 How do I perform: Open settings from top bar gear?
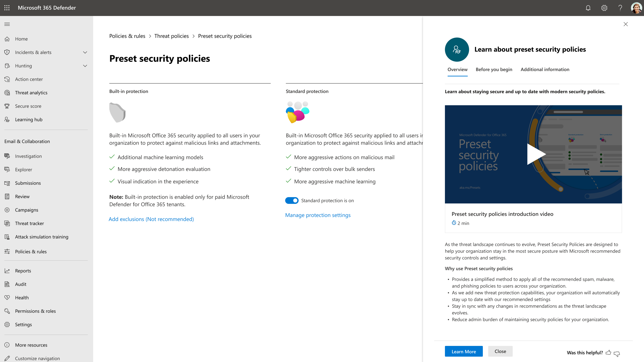click(x=604, y=8)
